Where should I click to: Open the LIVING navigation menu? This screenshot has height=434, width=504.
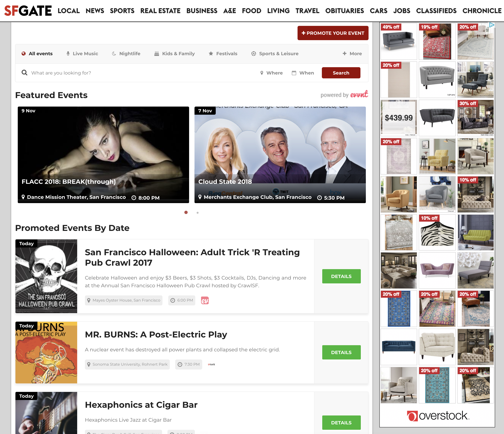tap(278, 11)
